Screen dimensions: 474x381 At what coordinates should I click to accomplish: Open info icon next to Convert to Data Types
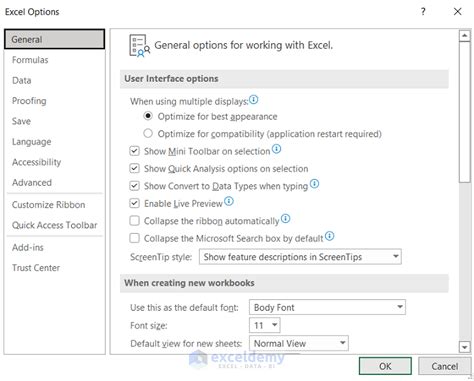pyautogui.click(x=314, y=184)
